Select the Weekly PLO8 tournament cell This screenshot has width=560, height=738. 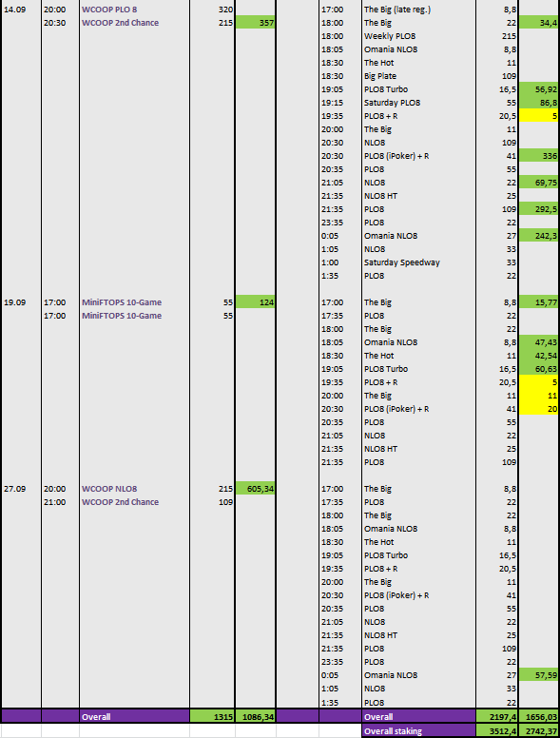click(418, 36)
